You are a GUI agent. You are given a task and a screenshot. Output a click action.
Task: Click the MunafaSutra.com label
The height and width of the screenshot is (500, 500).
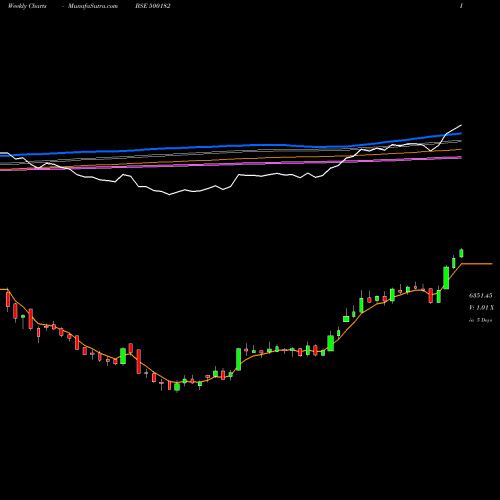coord(93,6)
